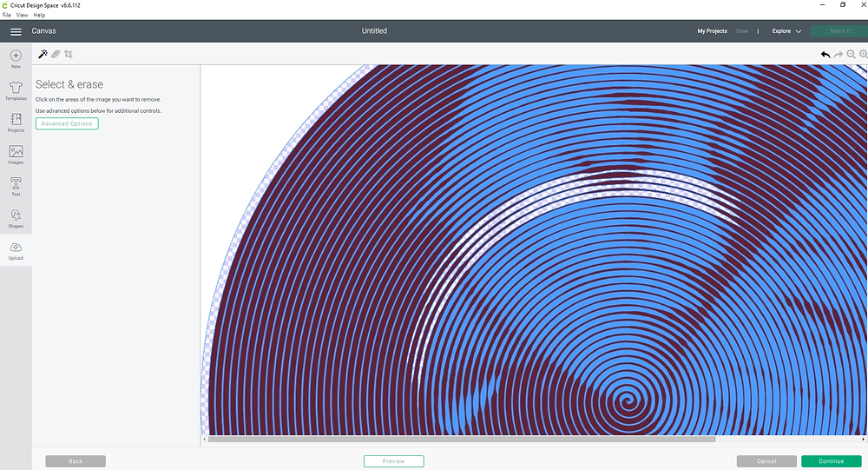Add Text from the sidebar
Viewport: 868px width, 470px height.
pyautogui.click(x=16, y=187)
